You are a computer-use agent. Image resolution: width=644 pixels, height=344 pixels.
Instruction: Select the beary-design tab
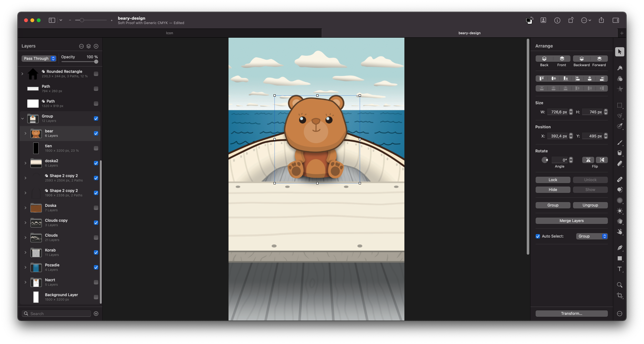(x=469, y=33)
